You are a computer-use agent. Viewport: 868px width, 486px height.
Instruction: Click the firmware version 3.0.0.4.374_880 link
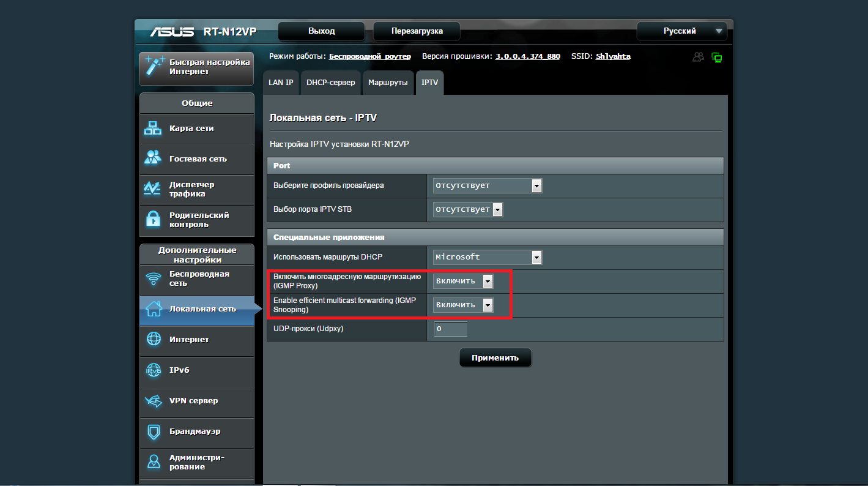[x=527, y=56]
